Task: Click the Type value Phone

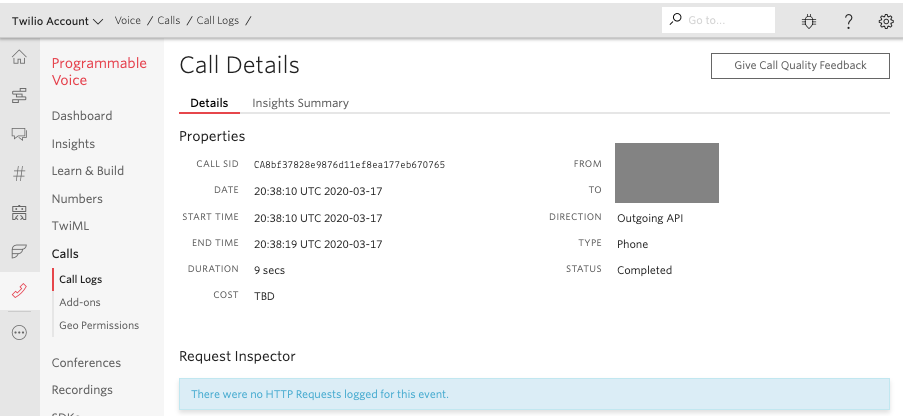Action: tap(632, 244)
